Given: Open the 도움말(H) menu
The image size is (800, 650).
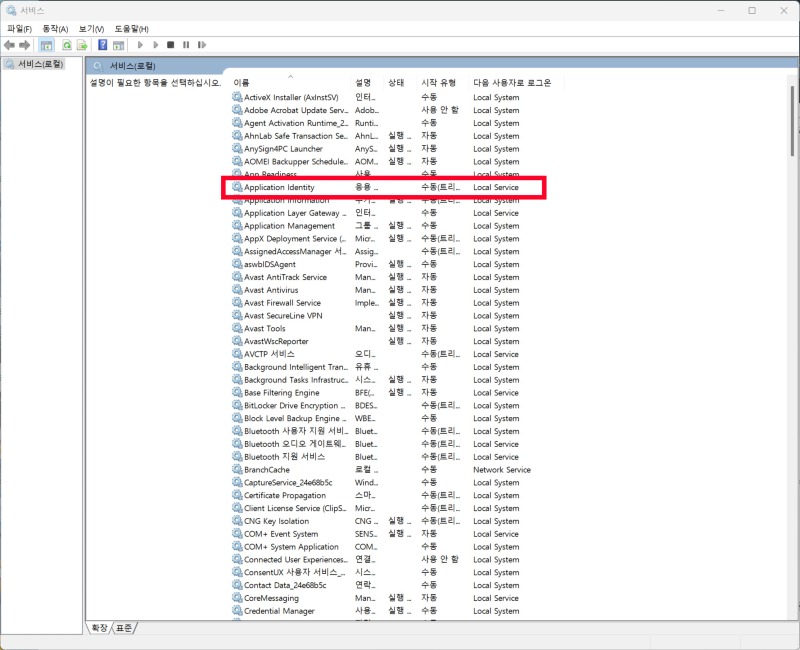Looking at the screenshot, I should pyautogui.click(x=132, y=29).
